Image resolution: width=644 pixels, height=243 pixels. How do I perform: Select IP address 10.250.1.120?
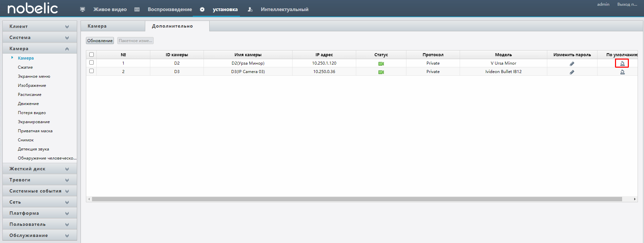(x=324, y=63)
